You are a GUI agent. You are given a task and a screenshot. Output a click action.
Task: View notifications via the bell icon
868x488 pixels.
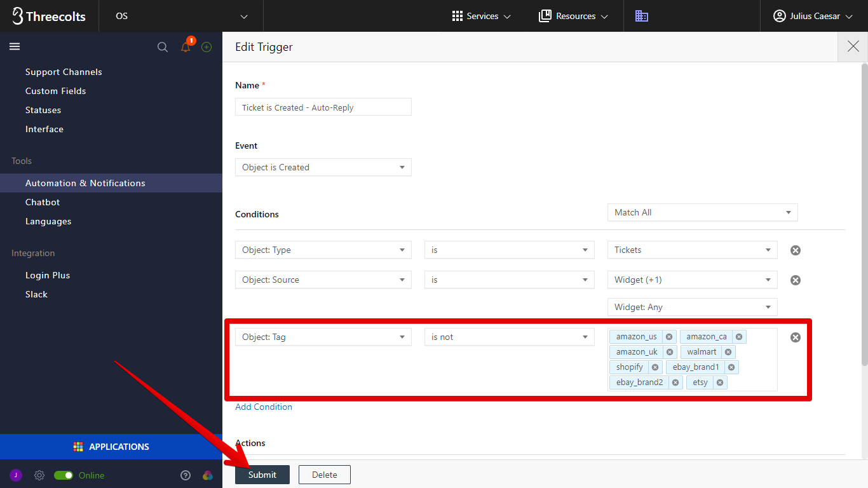coord(186,46)
